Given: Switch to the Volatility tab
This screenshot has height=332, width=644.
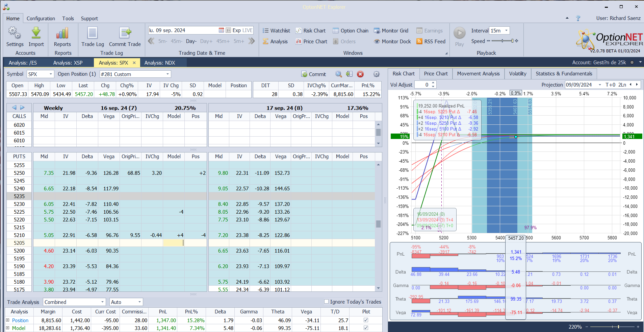Looking at the screenshot, I should 517,74.
